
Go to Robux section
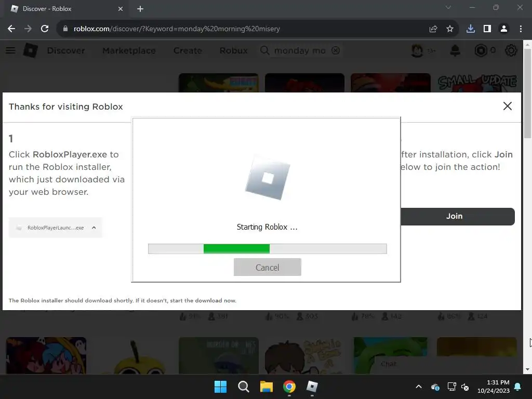coord(233,50)
